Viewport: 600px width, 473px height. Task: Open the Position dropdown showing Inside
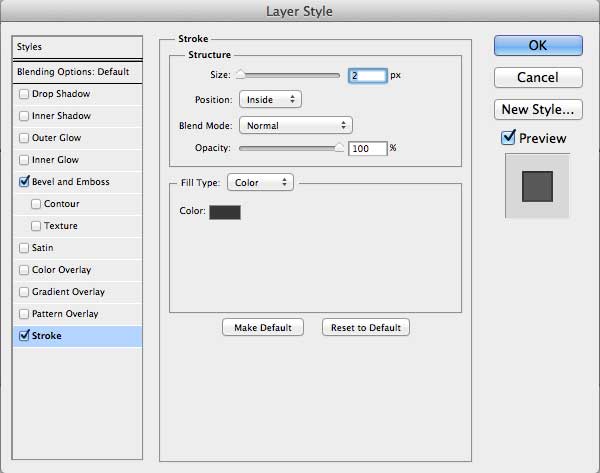click(270, 99)
